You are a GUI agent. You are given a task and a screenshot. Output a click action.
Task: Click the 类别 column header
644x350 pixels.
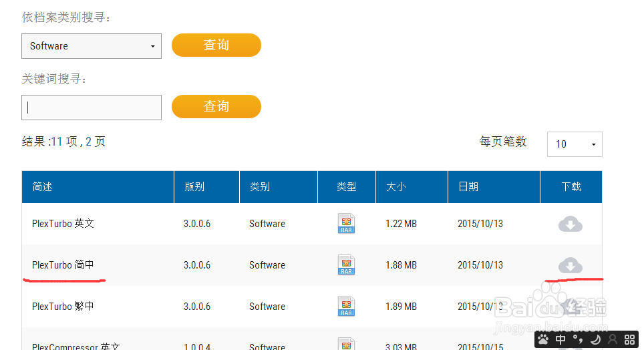pyautogui.click(x=279, y=187)
